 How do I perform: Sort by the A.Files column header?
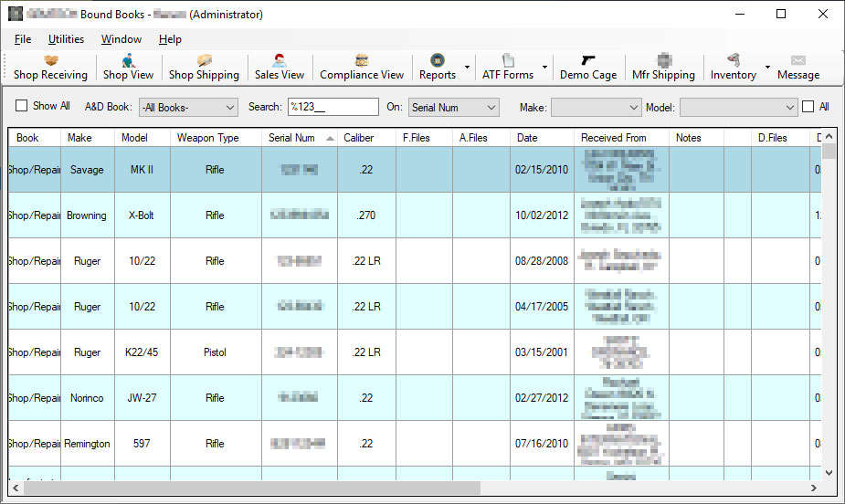pos(481,138)
